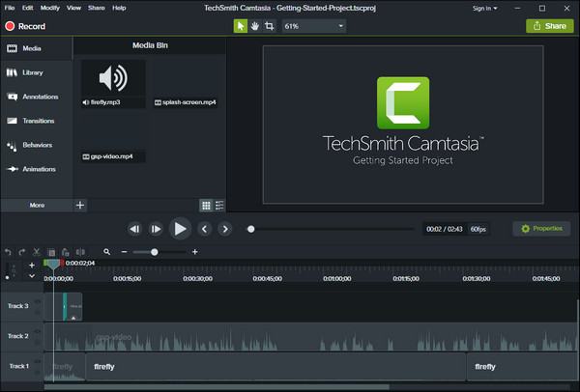Click the 60fps frame rate indicator
Screen dimensions: 580x392
point(478,229)
